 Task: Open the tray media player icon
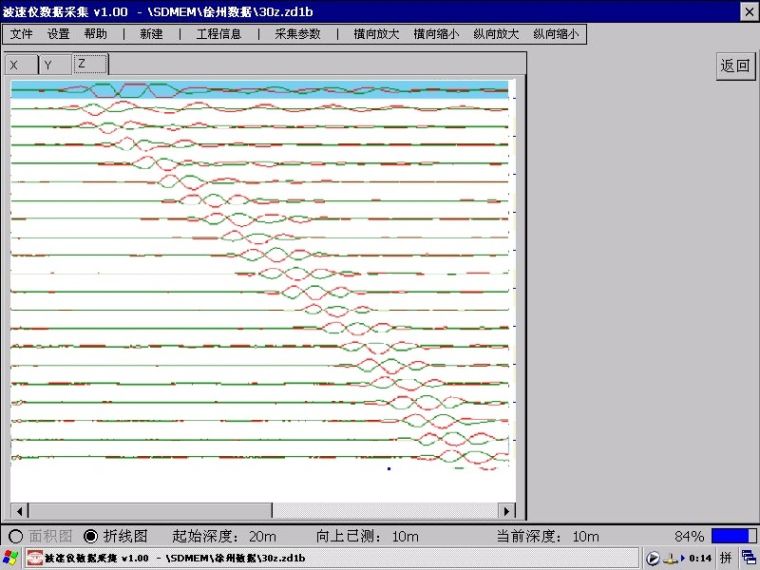coord(653,558)
